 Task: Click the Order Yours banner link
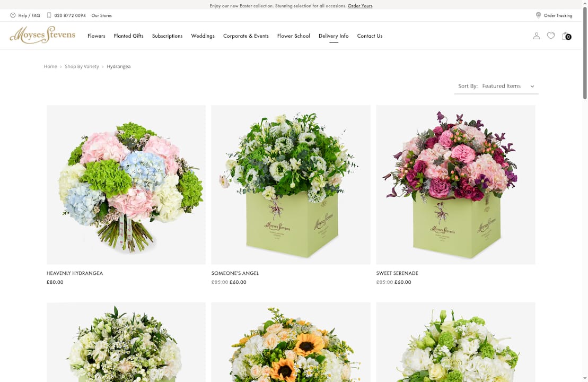tap(360, 6)
